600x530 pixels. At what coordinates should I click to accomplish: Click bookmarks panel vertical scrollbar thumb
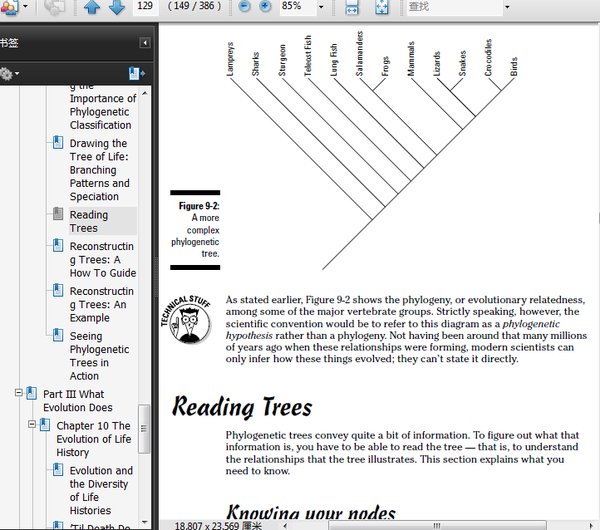[144, 429]
